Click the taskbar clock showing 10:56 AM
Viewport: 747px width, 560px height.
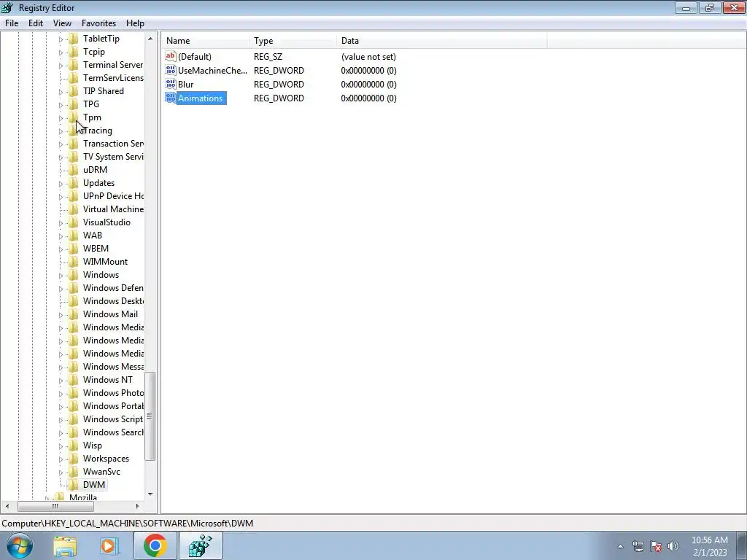coord(709,546)
